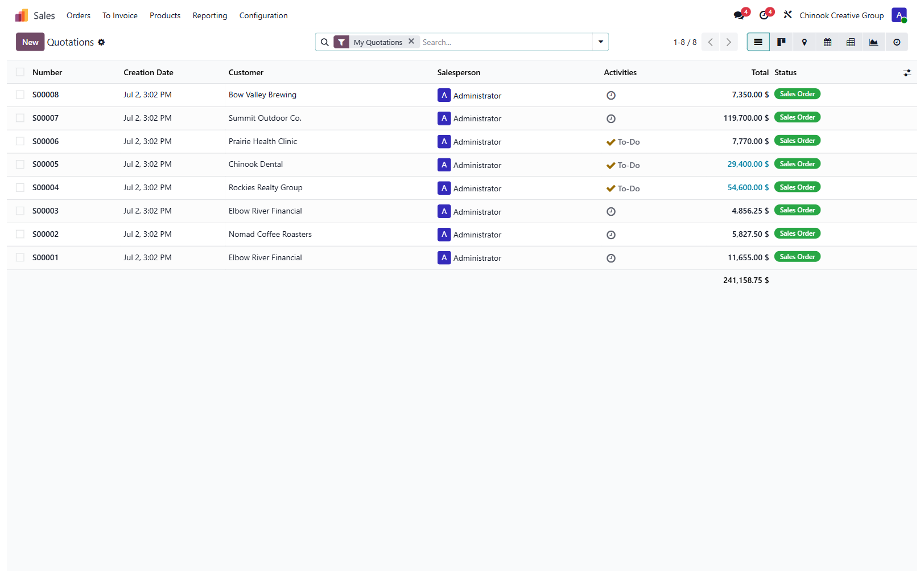Image resolution: width=924 pixels, height=578 pixels.
Task: Create a New quotation
Action: coord(30,42)
